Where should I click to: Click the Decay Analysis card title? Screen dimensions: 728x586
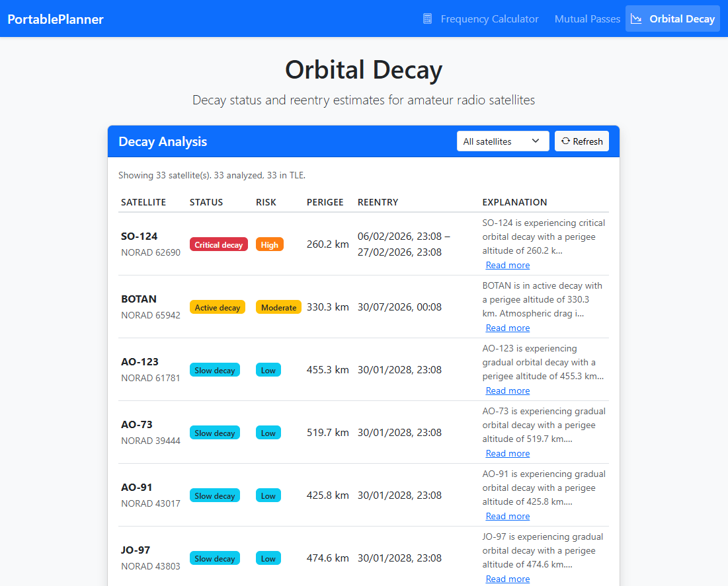[163, 141]
